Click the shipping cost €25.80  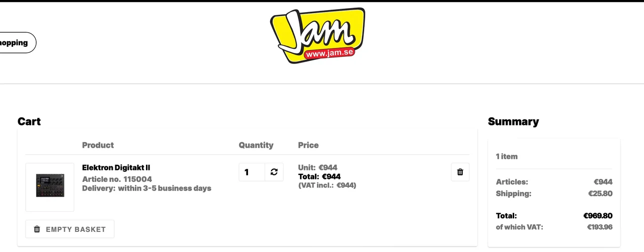pyautogui.click(x=600, y=194)
